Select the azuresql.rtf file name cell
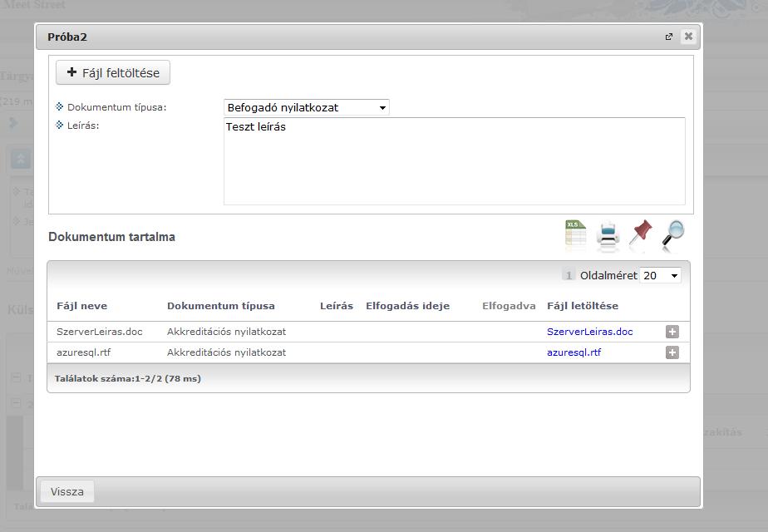The width and height of the screenshot is (768, 532). tap(84, 352)
